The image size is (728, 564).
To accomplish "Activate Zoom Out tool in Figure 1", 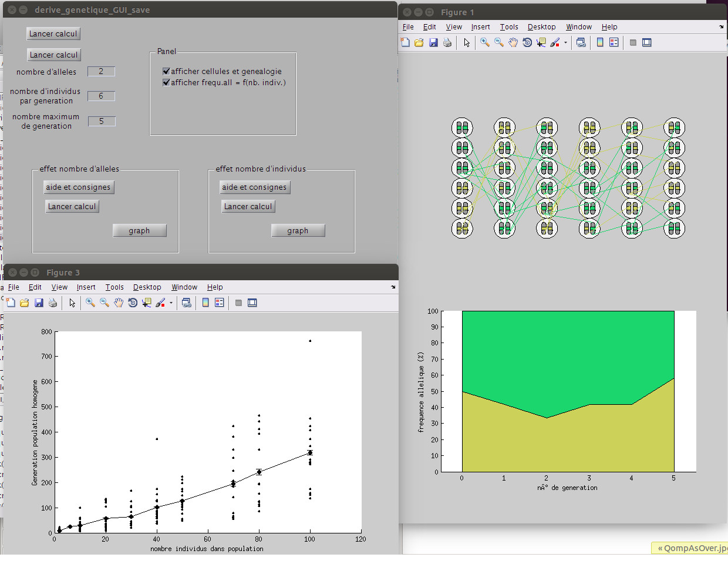I will [x=499, y=42].
